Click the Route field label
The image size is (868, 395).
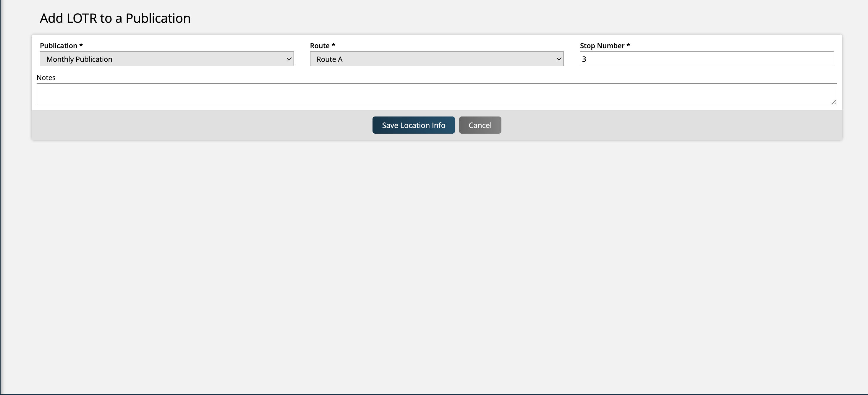319,46
